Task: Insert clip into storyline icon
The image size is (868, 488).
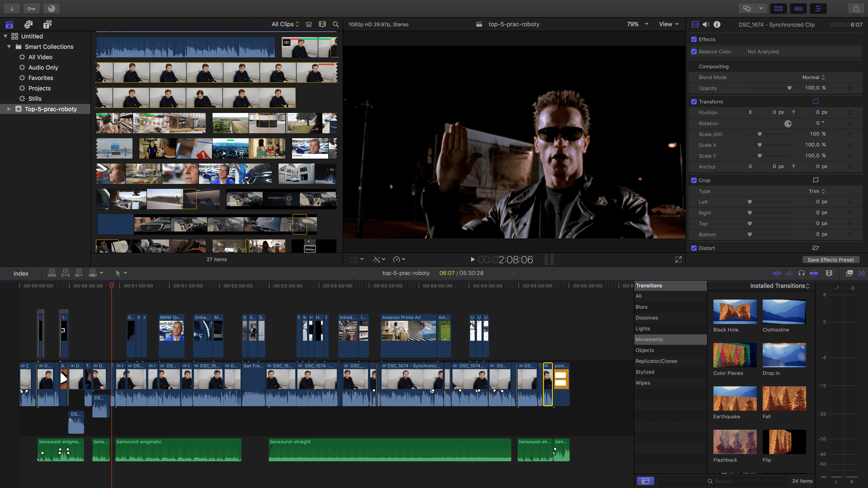Action: [x=65, y=273]
